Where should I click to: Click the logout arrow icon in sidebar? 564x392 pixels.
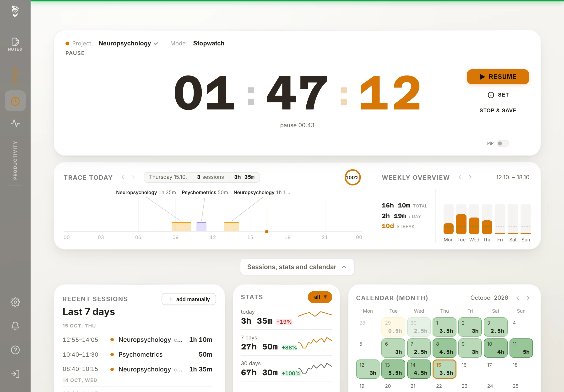pyautogui.click(x=15, y=374)
